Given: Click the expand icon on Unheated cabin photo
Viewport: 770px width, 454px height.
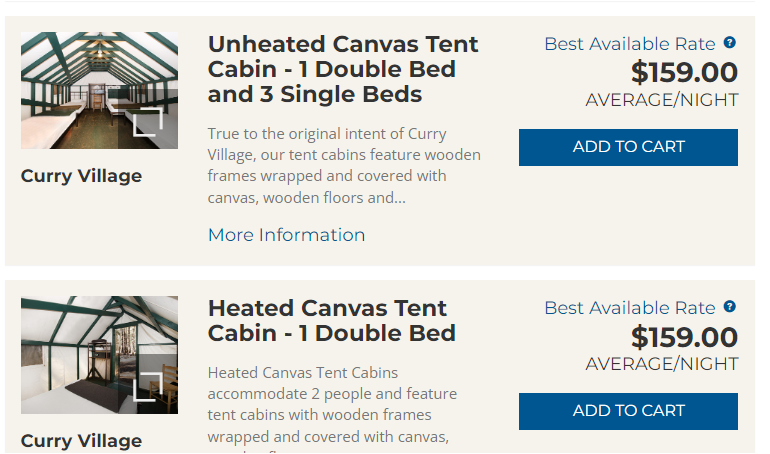Looking at the screenshot, I should click(x=147, y=121).
